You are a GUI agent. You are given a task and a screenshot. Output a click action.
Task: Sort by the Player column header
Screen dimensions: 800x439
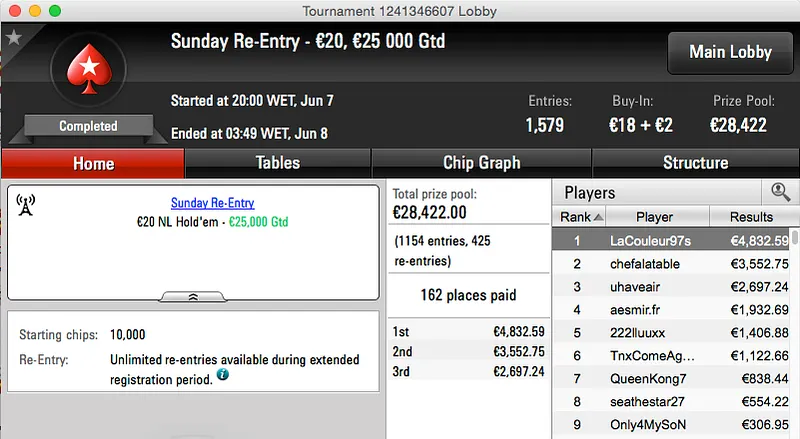(655, 217)
